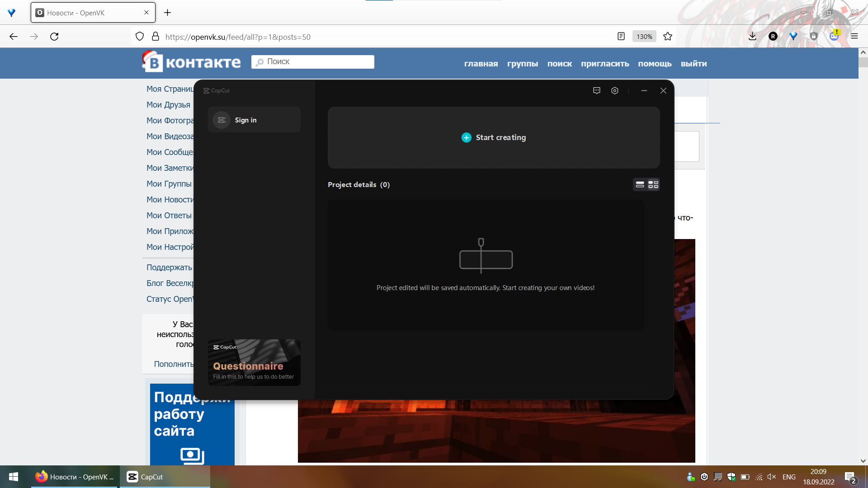The width and height of the screenshot is (868, 488).
Task: Switch projects to list view
Action: click(640, 184)
